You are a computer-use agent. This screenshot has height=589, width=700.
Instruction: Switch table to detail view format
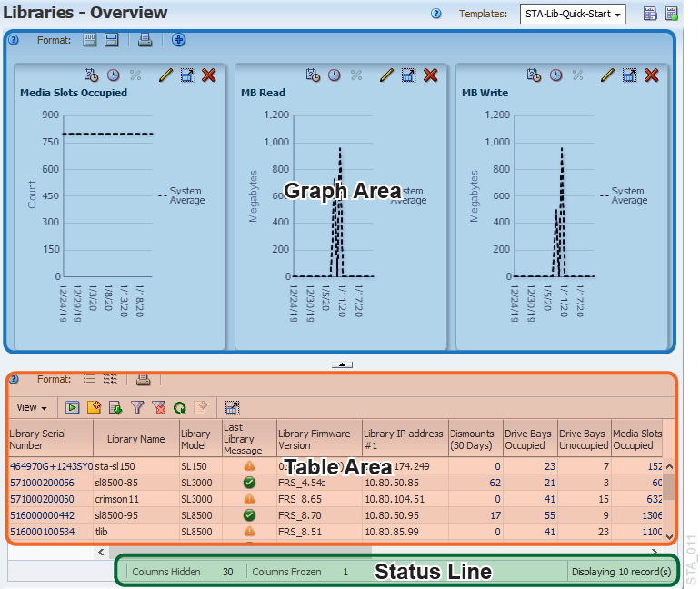tap(110, 379)
